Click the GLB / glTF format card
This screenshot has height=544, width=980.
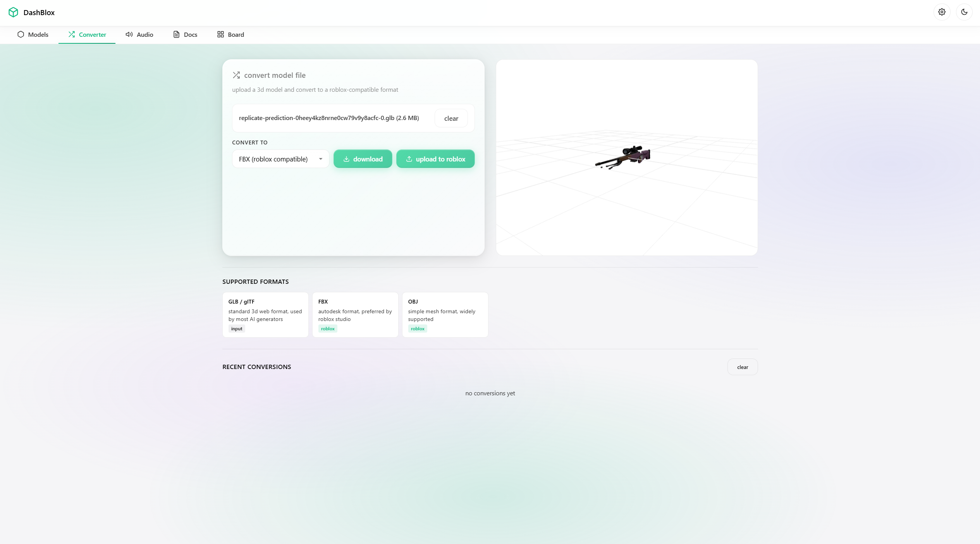[x=265, y=315]
